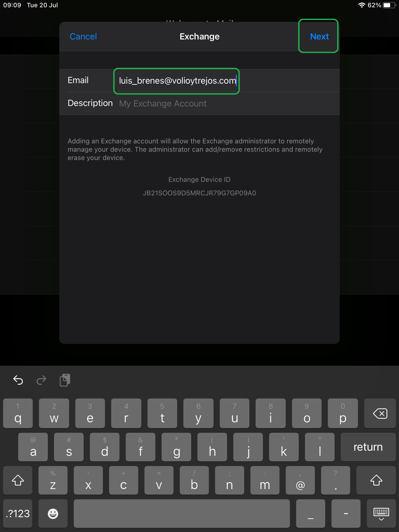The height and width of the screenshot is (532, 399).
Task: Tap the paste clipboard icon
Action: click(65, 380)
